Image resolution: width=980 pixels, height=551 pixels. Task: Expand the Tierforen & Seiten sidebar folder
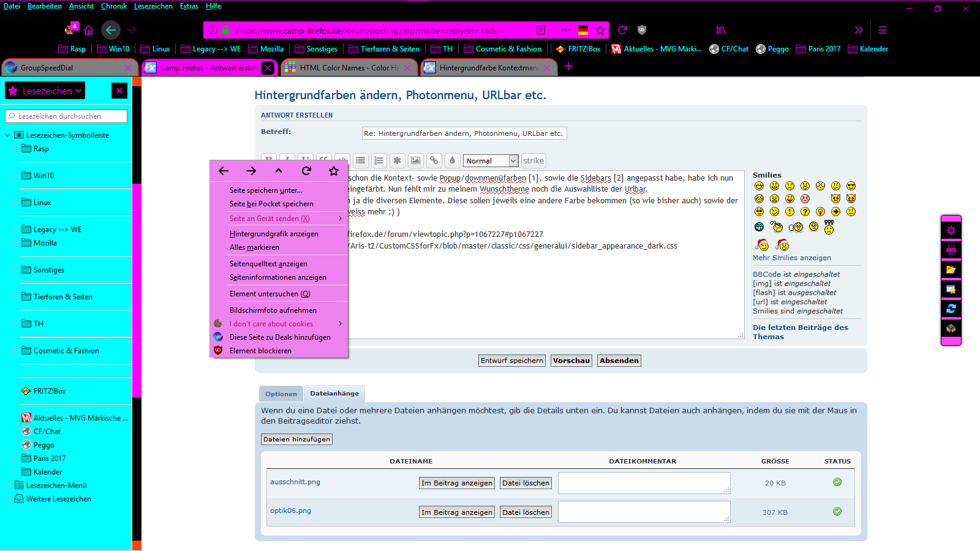click(x=15, y=297)
